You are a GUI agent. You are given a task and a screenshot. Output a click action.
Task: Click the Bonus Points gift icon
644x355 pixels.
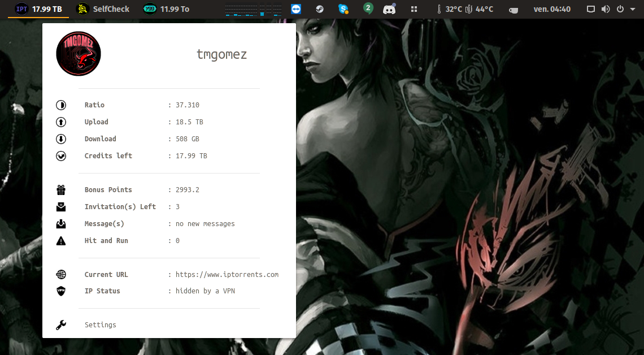61,190
